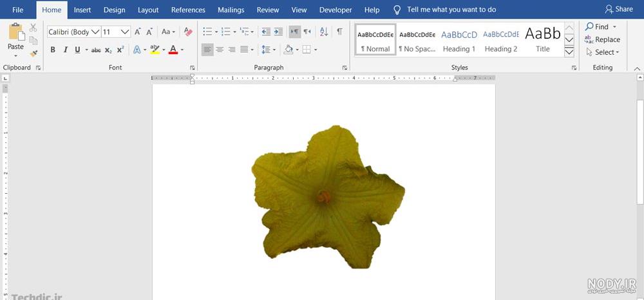Expand the Styles gallery
The height and width of the screenshot is (300, 644).
(x=569, y=52)
